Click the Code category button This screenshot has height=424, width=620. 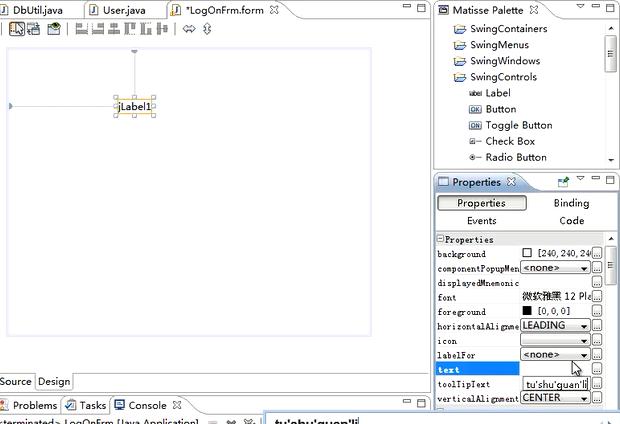point(571,221)
